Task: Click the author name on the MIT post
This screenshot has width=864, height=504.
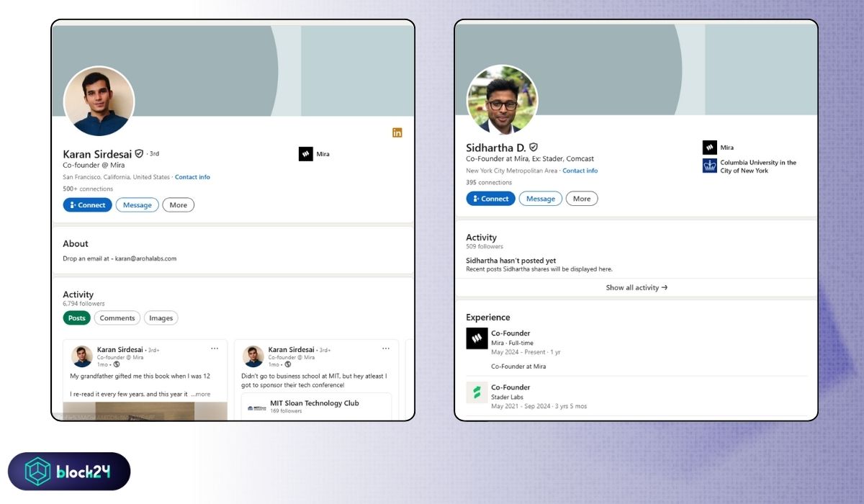Action: (292, 350)
